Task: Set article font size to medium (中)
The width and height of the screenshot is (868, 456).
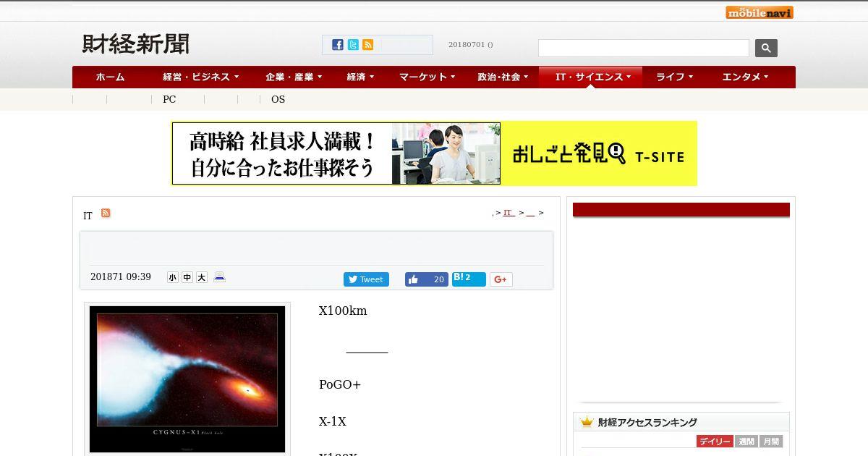Action: coord(187,277)
